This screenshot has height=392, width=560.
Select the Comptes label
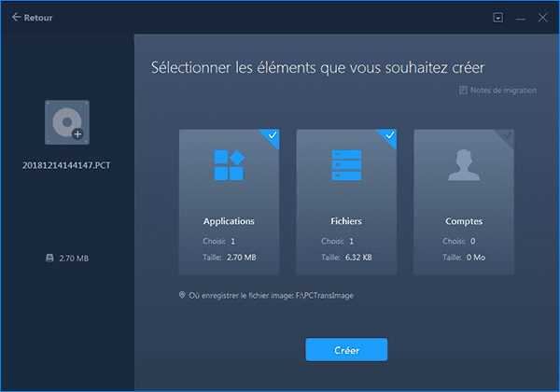tap(464, 221)
